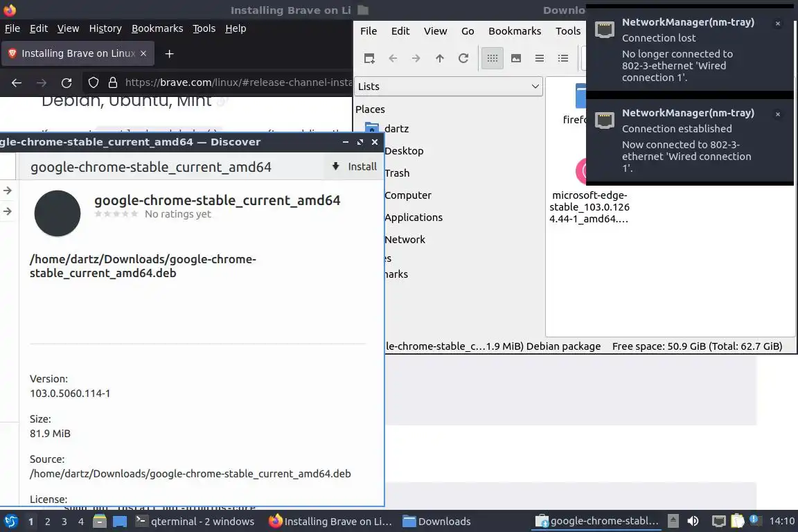Screen dimensions: 798x532
Task: Select Applications in Places sidebar
Action: (x=414, y=218)
